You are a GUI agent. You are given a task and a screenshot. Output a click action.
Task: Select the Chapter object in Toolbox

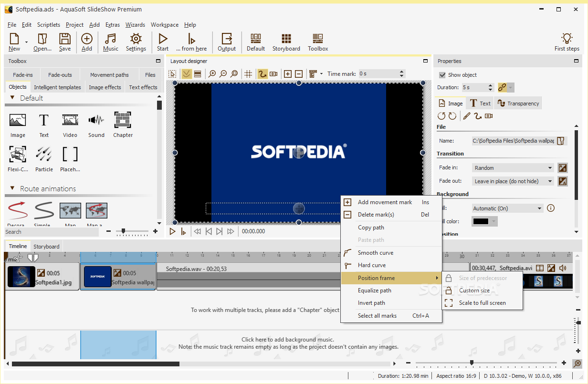123,125
